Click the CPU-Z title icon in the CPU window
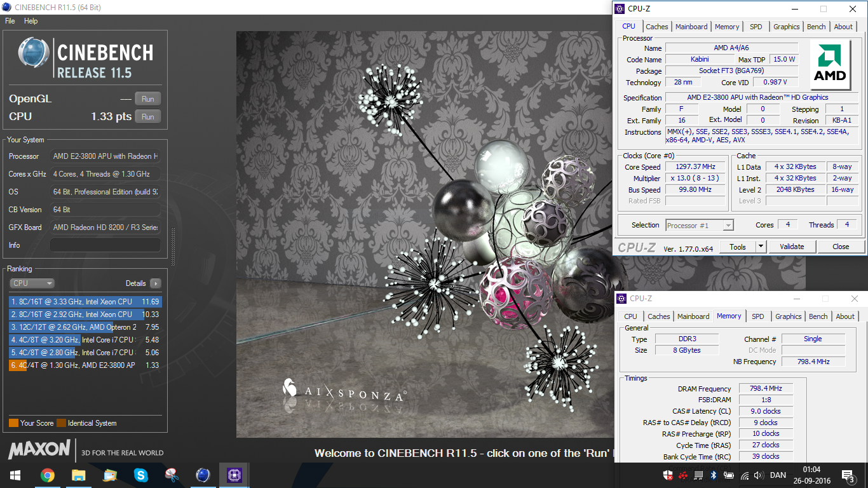 pos(620,9)
